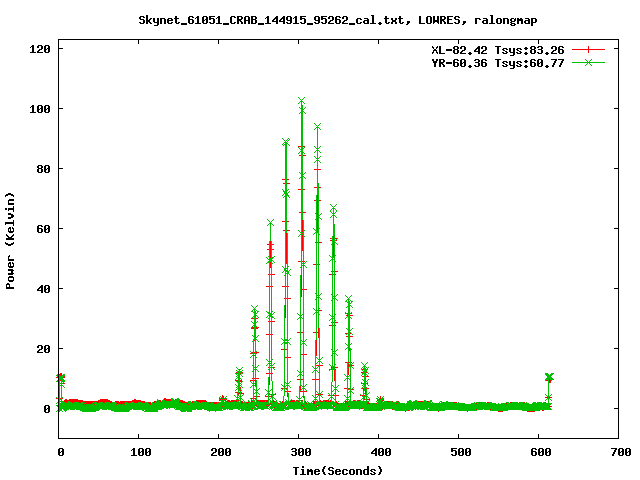
Task: Click the small peak near 225 seconds
Action: 239,373
